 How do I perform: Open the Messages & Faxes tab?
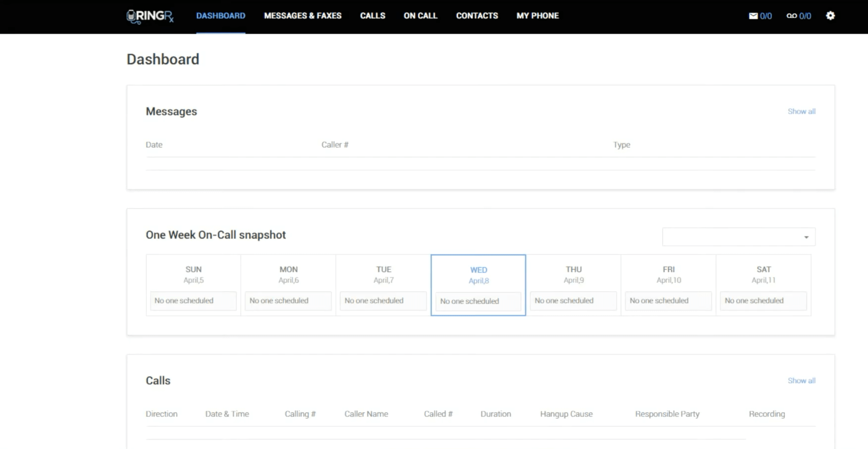(303, 16)
